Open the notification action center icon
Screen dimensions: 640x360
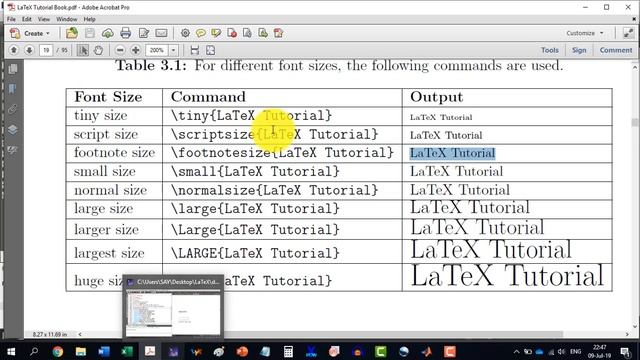click(x=625, y=351)
